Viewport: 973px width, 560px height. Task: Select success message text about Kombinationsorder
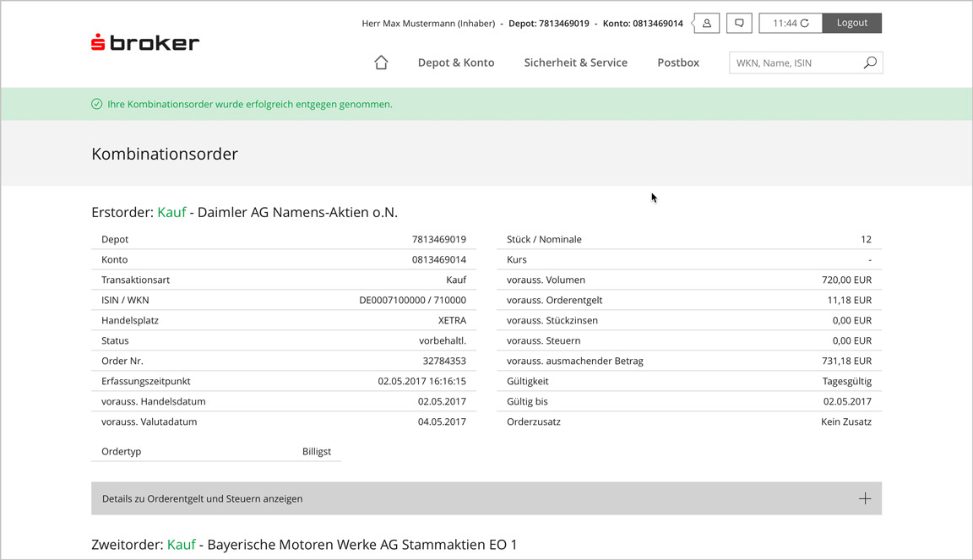point(250,104)
